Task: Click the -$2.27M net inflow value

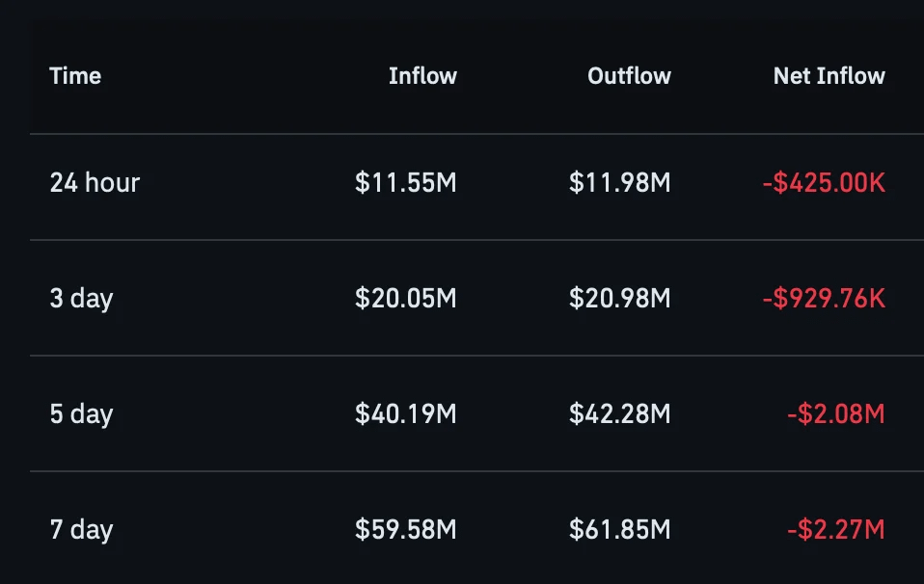Action: (x=836, y=529)
